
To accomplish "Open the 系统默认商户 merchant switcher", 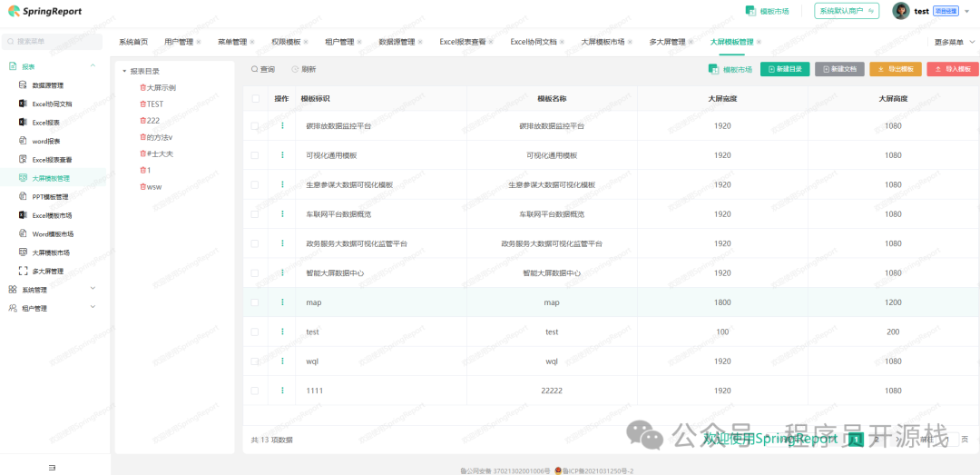I will click(847, 11).
